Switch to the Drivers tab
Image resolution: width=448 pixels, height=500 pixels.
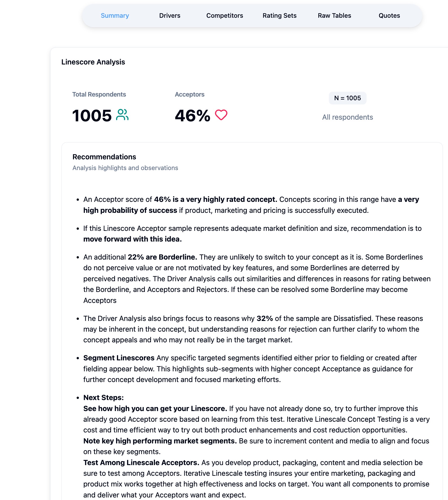click(x=170, y=15)
